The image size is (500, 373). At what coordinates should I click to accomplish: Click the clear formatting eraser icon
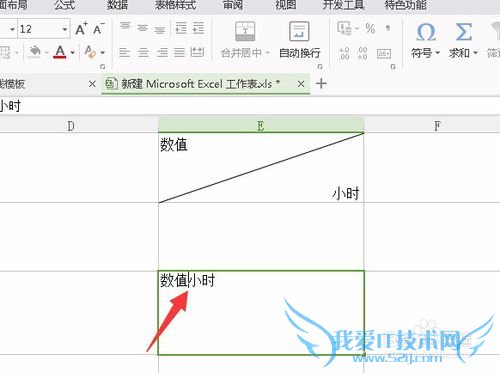point(90,52)
